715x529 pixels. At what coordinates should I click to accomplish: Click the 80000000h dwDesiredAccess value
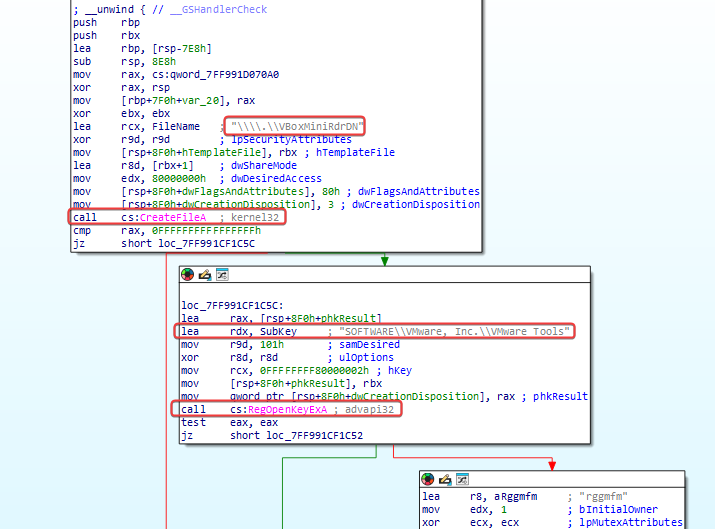pyautogui.click(x=179, y=178)
